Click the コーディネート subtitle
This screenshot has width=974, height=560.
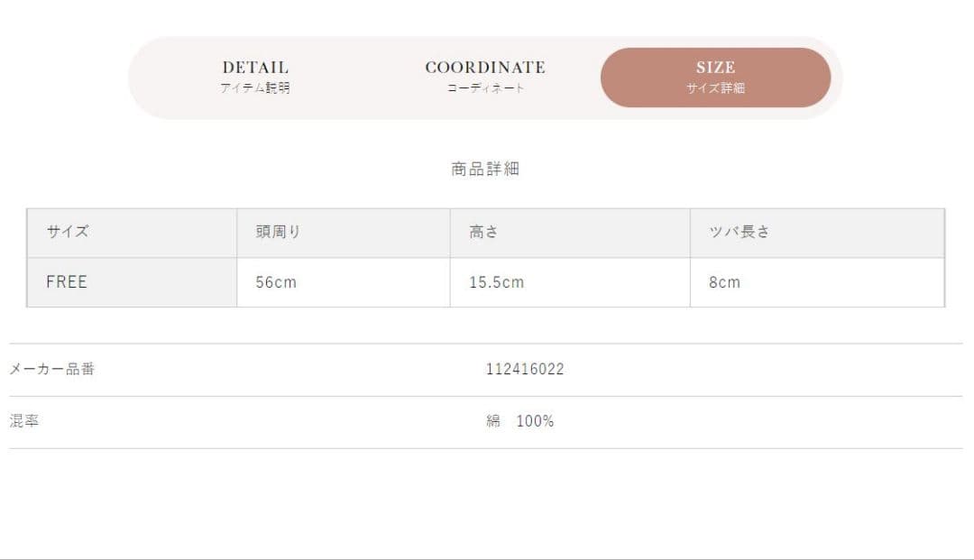[485, 88]
